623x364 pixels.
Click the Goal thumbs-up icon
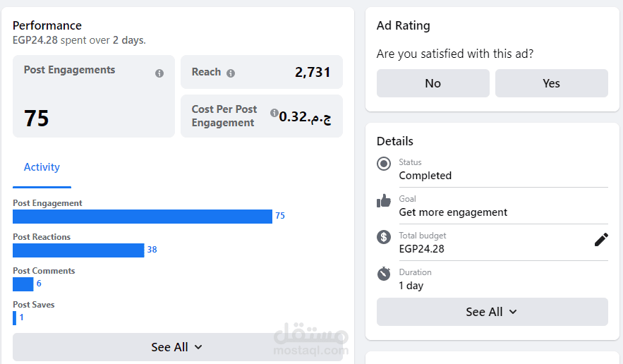[x=384, y=201]
